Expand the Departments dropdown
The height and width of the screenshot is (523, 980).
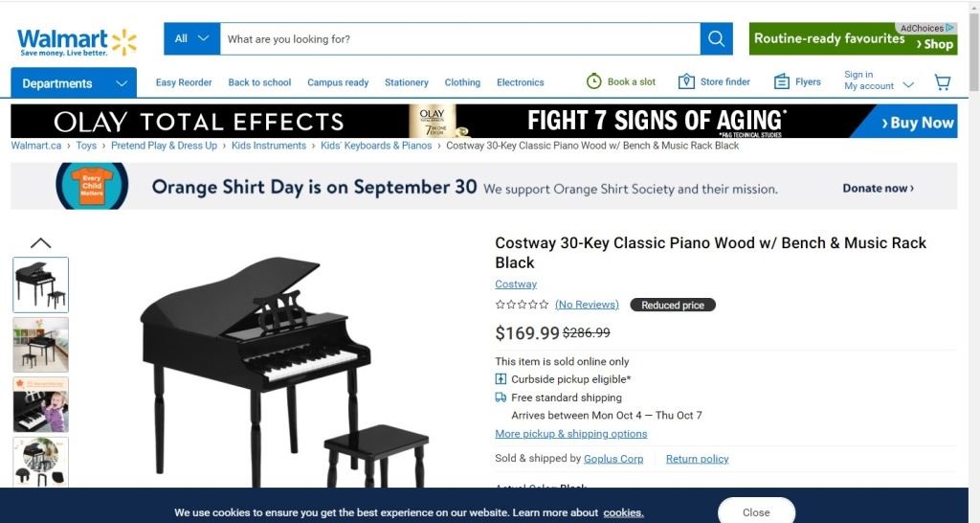tap(74, 83)
